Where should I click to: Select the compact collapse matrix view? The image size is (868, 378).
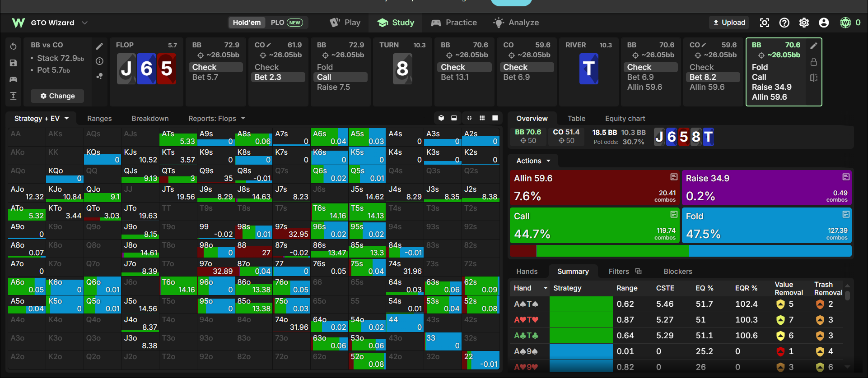coord(469,118)
